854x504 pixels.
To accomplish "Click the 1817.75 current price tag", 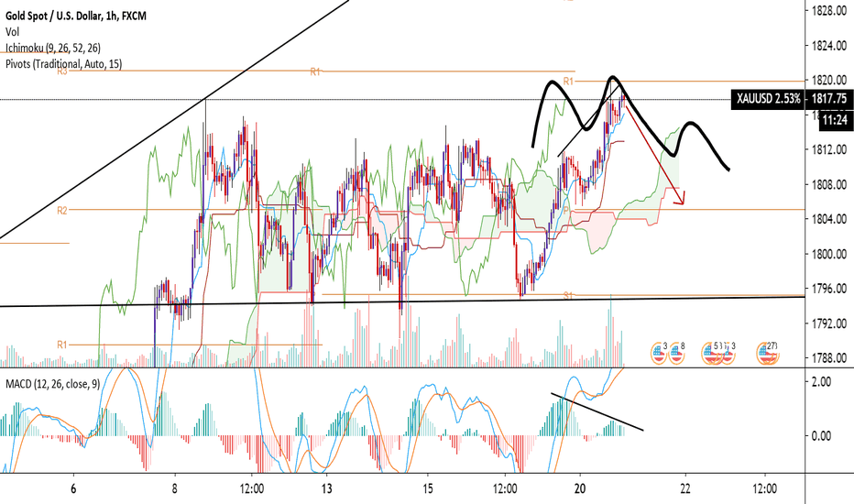I will (829, 99).
